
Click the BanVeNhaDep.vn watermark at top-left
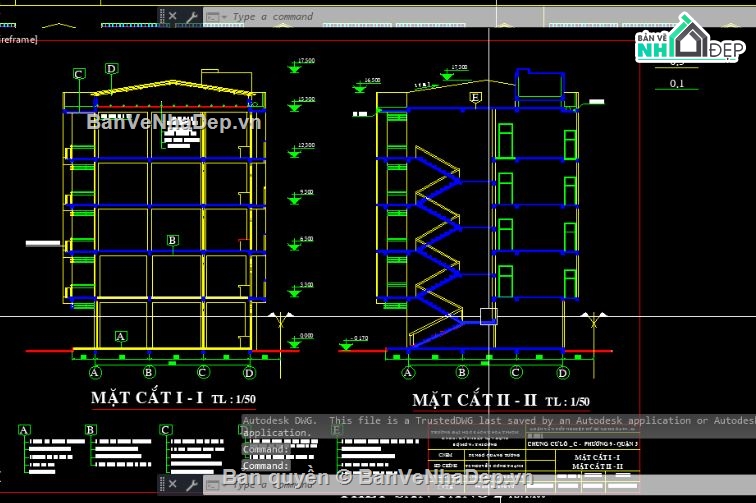coord(172,122)
